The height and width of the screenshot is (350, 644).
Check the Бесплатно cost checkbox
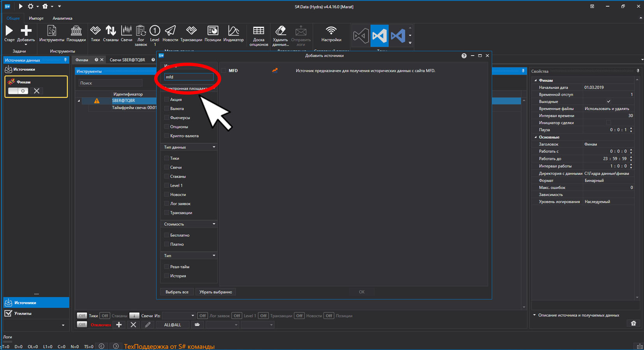tap(167, 235)
